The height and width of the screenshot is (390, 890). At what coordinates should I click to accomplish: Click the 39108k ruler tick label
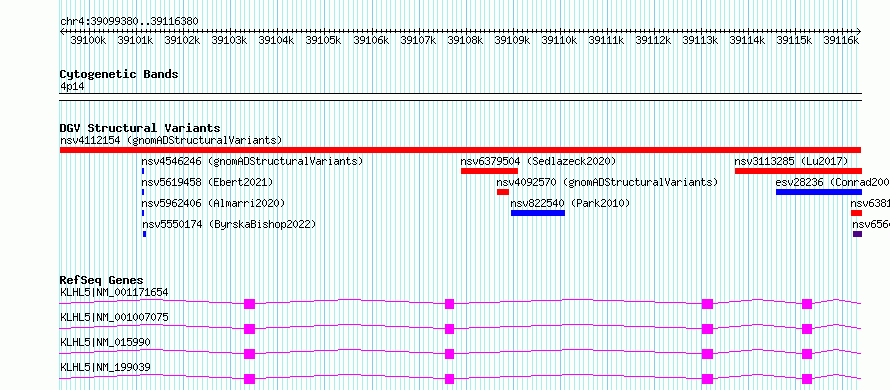(465, 40)
